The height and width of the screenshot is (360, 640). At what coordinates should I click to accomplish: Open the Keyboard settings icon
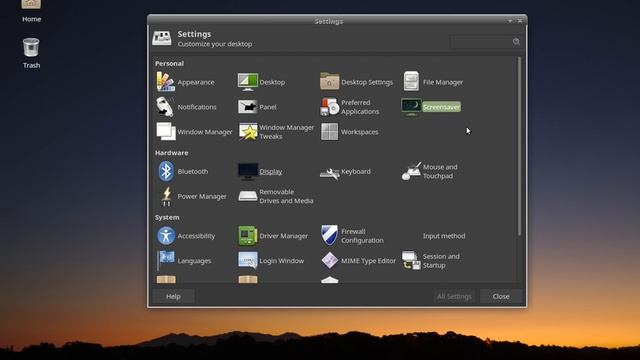329,173
